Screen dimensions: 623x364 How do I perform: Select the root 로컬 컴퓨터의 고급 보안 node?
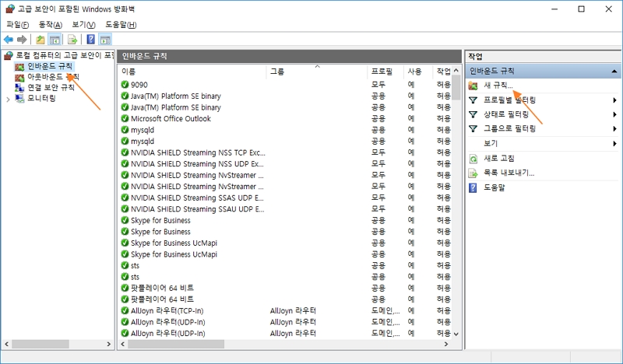click(65, 55)
